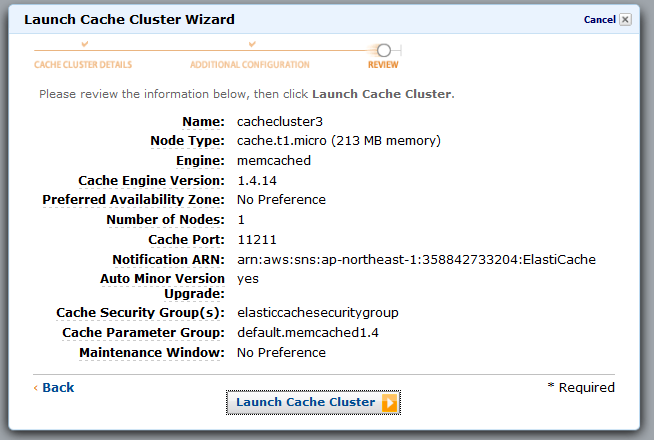Click the Notification ARN label
654x440 pixels.
169,260
